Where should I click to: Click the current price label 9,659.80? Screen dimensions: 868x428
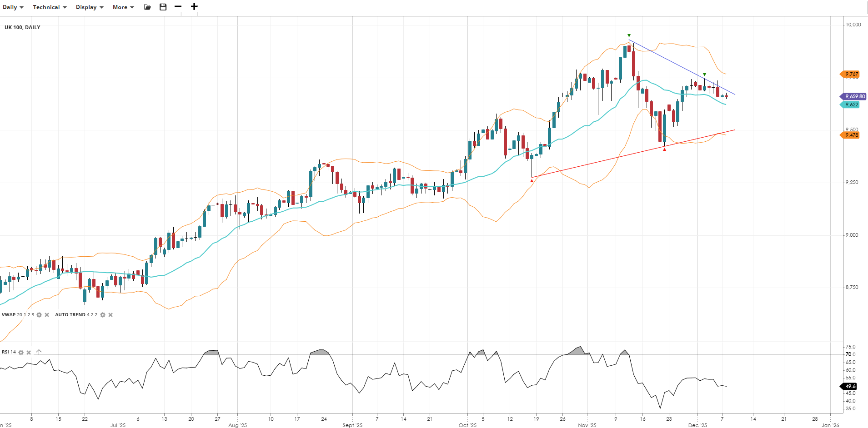point(854,96)
